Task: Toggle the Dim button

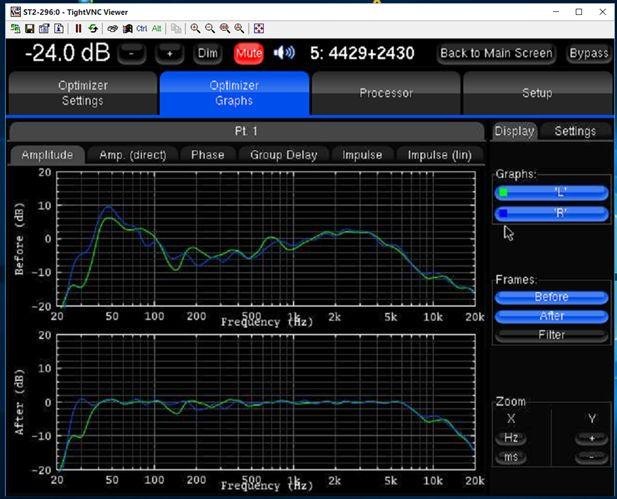Action: [x=207, y=53]
